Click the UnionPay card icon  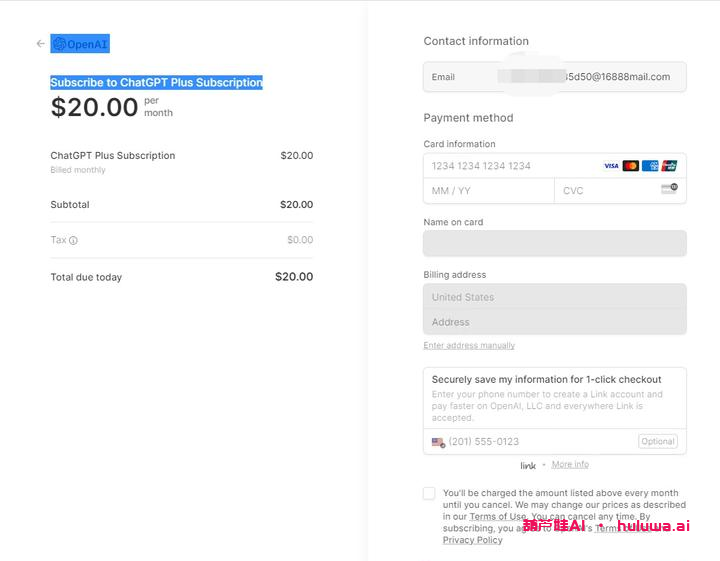pos(669,166)
